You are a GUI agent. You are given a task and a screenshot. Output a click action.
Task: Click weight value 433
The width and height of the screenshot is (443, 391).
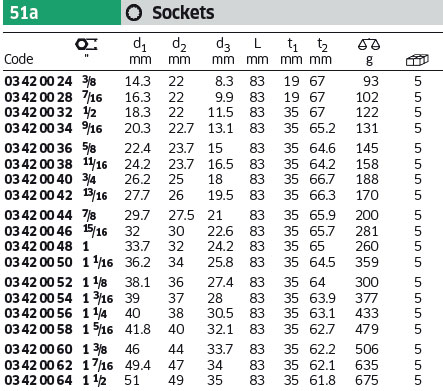367,313
